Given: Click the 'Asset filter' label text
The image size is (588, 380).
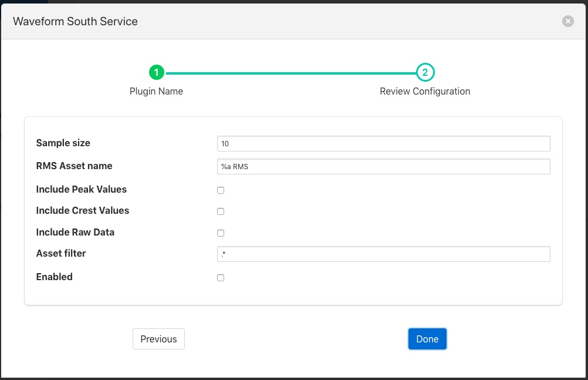Looking at the screenshot, I should 61,253.
